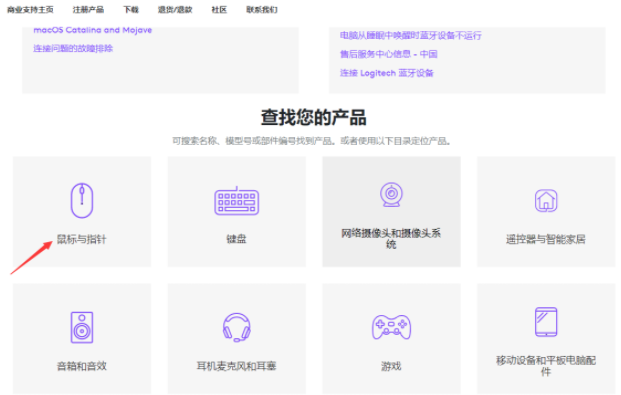621x395 pixels.
Task: Select the 游戏 category label
Action: click(x=391, y=366)
